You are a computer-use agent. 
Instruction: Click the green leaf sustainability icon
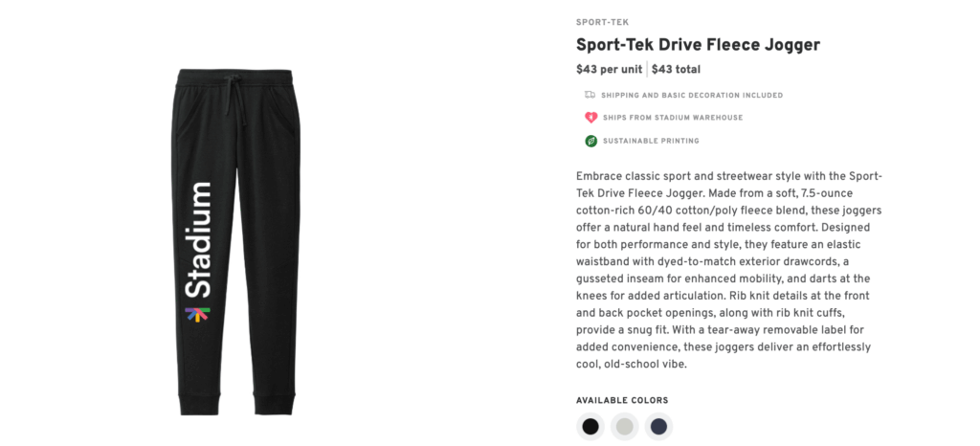[590, 141]
